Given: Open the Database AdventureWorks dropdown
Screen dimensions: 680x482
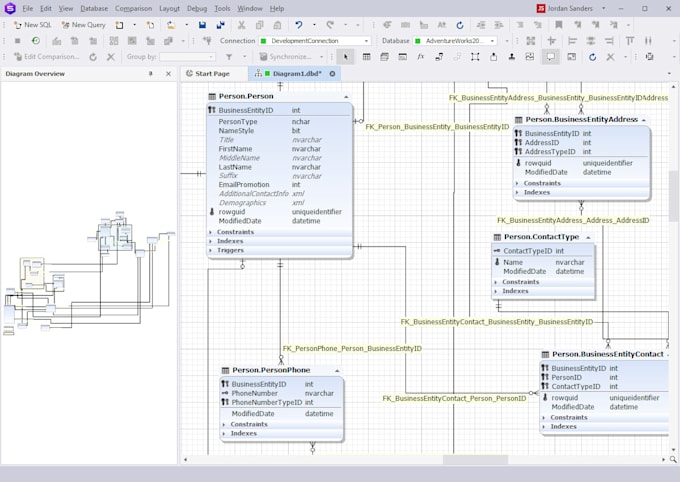Looking at the screenshot, I should (x=493, y=41).
